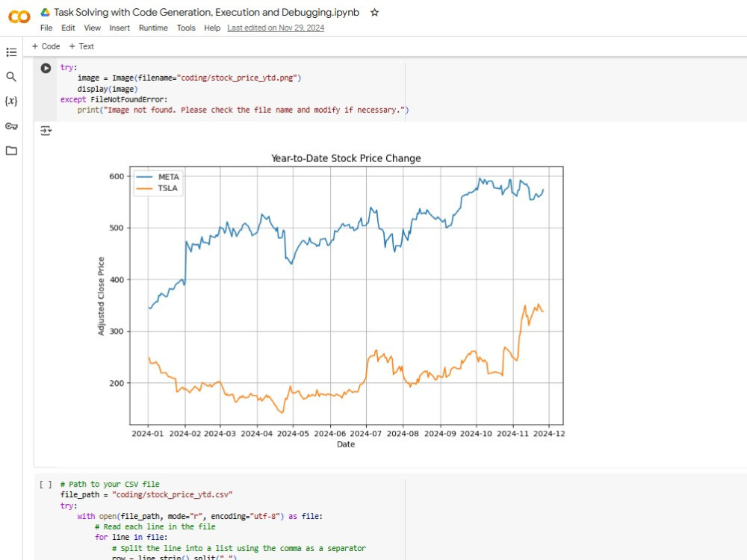Click the 'coding/stock_price_ytd.csv' file path string
747x560 pixels.
pyautogui.click(x=173, y=495)
